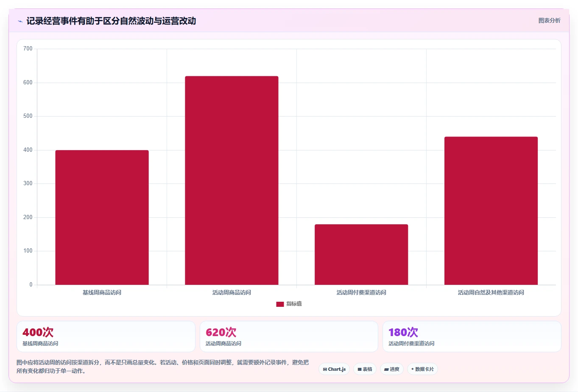Click the card title 记录经营事件有助于区分自然波动与运营改动
This screenshot has width=578, height=392.
(111, 21)
